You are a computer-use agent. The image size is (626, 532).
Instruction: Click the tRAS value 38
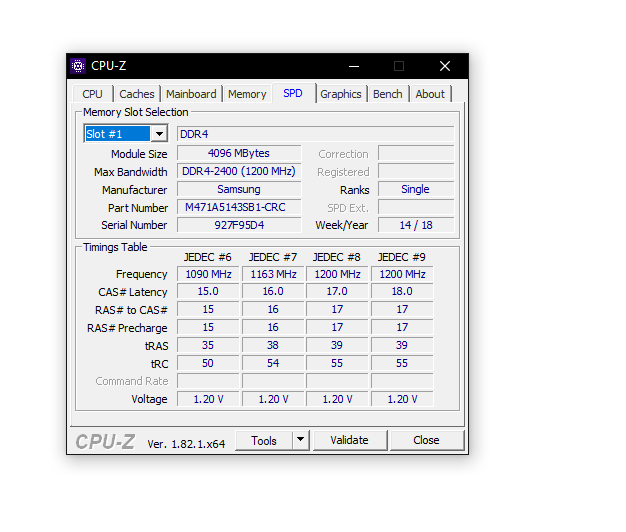point(273,345)
